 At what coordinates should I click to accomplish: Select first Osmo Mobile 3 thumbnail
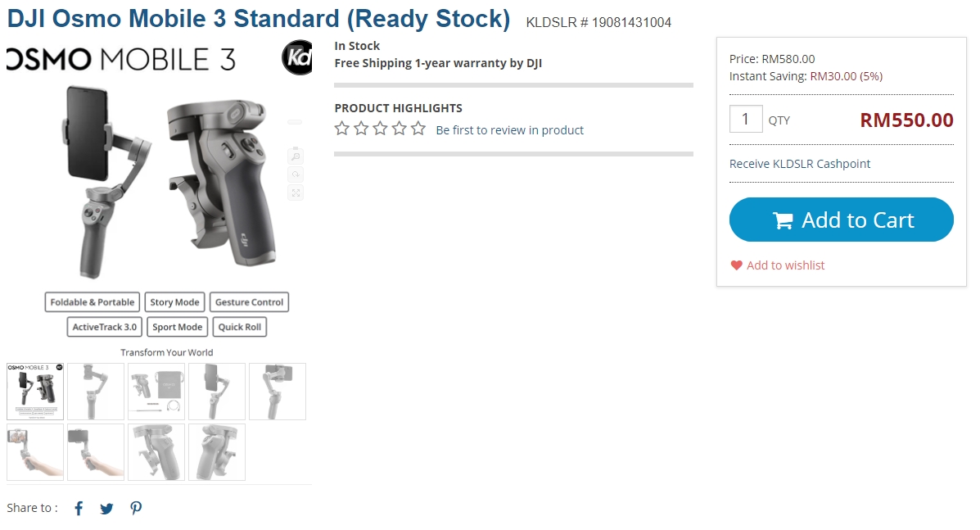(x=35, y=392)
